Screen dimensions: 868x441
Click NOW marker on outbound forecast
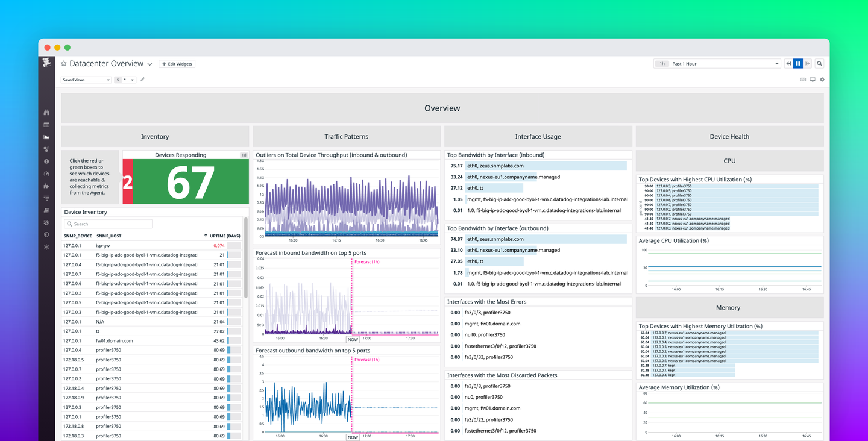point(353,437)
